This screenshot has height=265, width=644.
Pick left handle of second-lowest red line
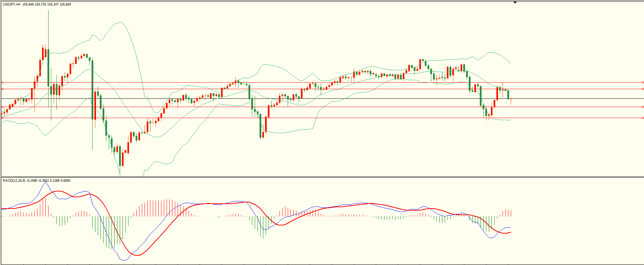(2, 107)
